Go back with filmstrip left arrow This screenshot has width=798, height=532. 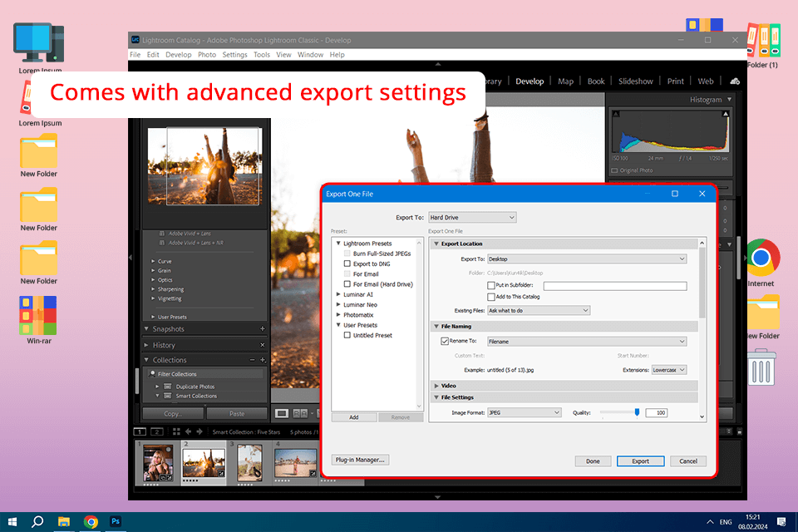[189, 431]
